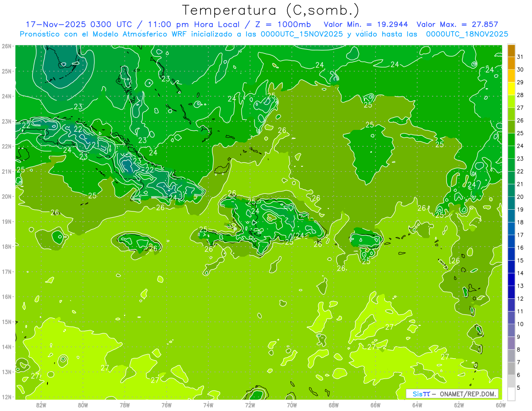The width and height of the screenshot is (532, 411).
Task: Click the '5' colorbar scale label
Action: click(x=519, y=388)
